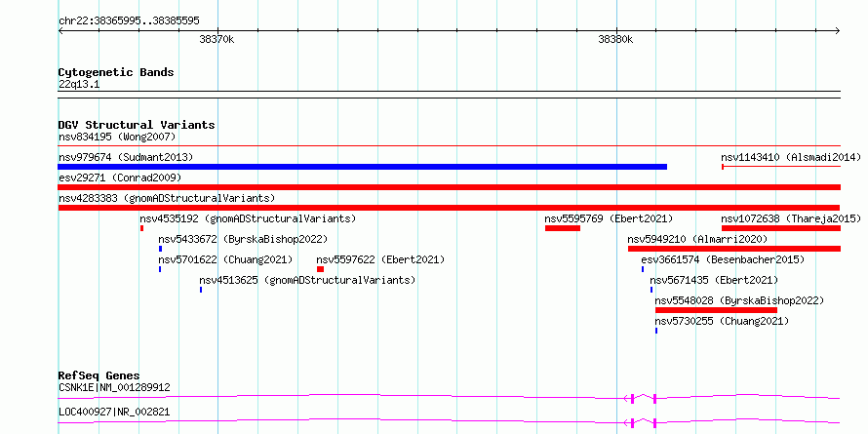Click the nsv1143410 (Alsmadi2014) label
This screenshot has height=434, width=868.
point(791,157)
